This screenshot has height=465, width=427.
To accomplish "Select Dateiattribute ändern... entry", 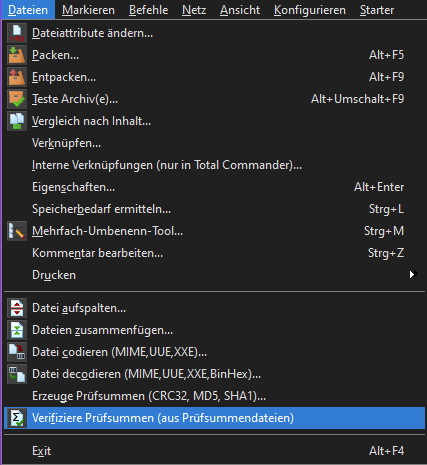I will (x=214, y=33).
